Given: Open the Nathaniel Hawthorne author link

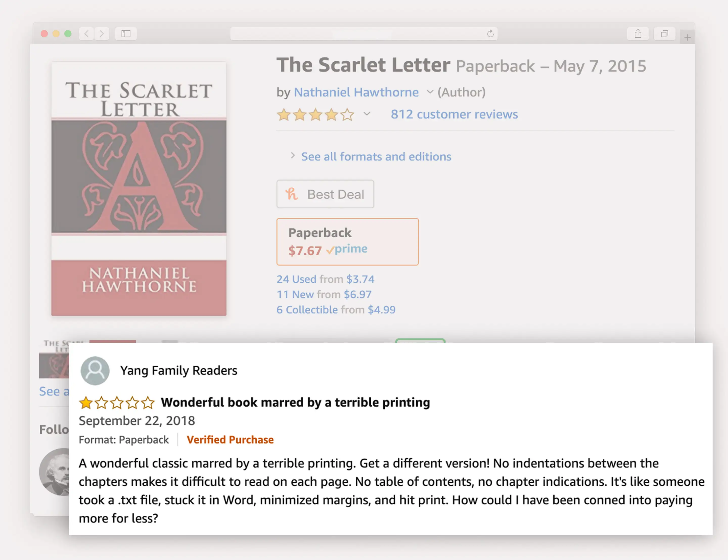Looking at the screenshot, I should (356, 92).
